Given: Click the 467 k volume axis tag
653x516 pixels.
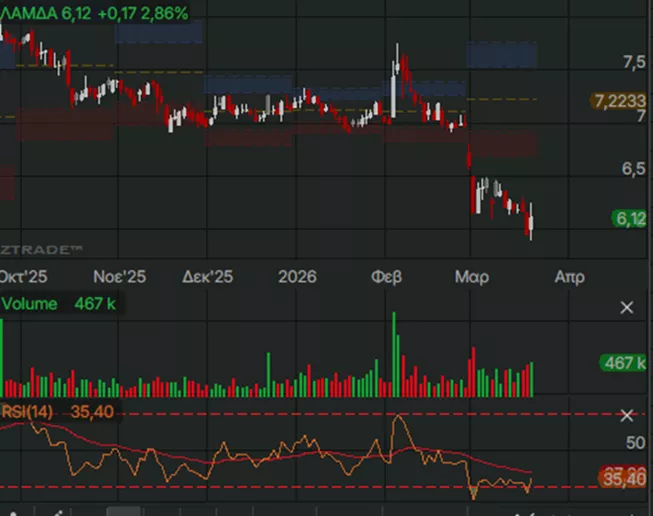Looking at the screenshot, I should pyautogui.click(x=624, y=363).
